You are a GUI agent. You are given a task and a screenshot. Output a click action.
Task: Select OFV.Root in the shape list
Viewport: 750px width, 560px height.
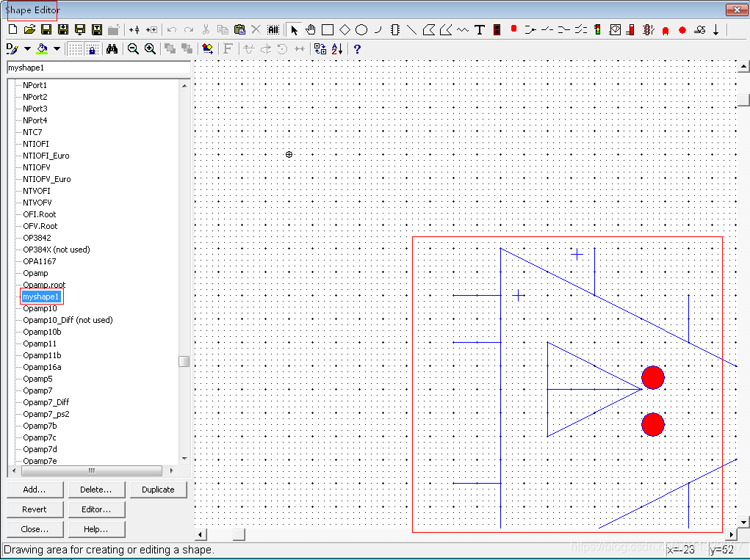pos(40,227)
